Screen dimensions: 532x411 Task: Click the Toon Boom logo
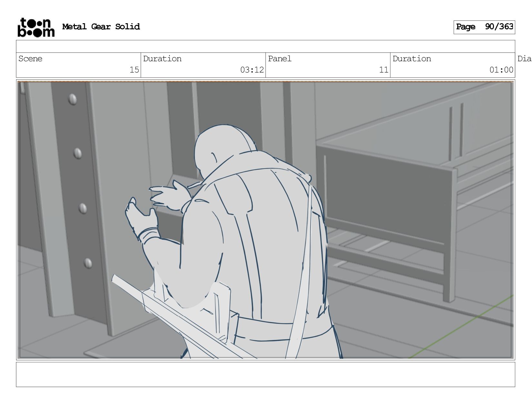[x=36, y=27]
